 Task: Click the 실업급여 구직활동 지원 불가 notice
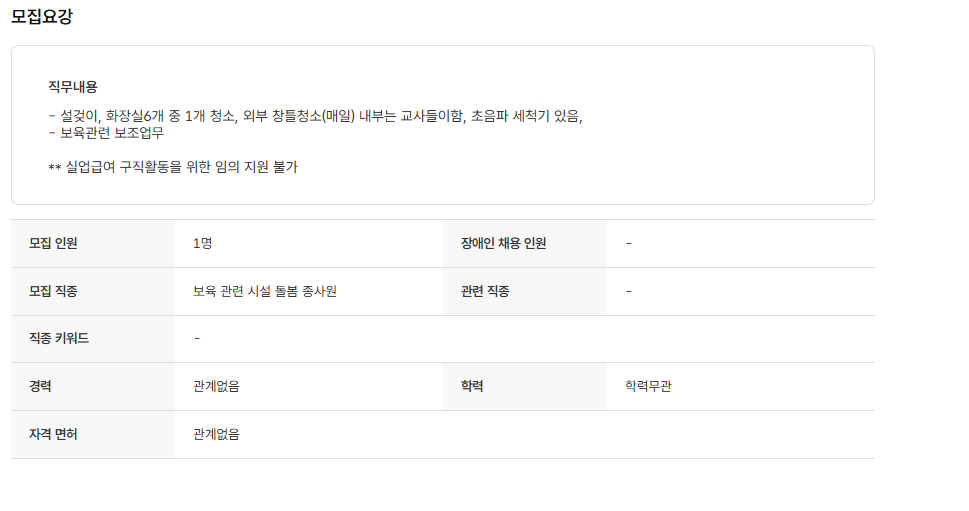tap(173, 167)
